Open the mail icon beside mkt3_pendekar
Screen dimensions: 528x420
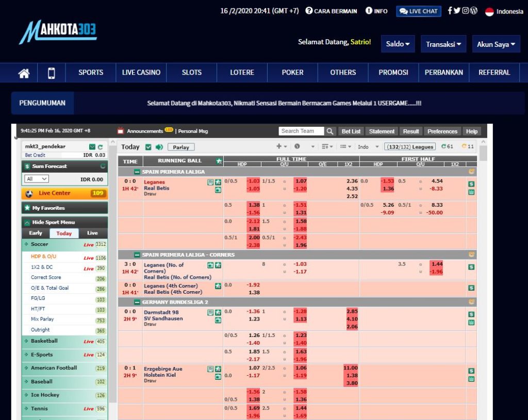click(92, 147)
